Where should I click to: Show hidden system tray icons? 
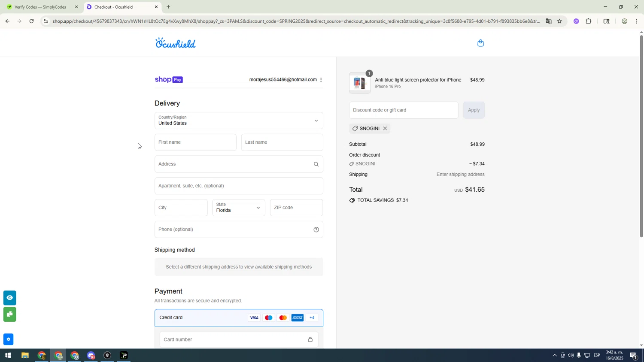(x=554, y=356)
